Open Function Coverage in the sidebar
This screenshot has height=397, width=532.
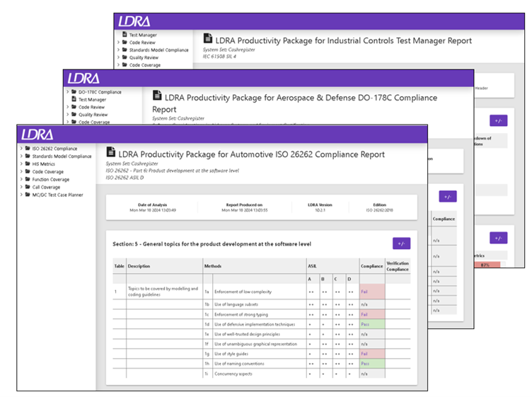click(x=50, y=179)
